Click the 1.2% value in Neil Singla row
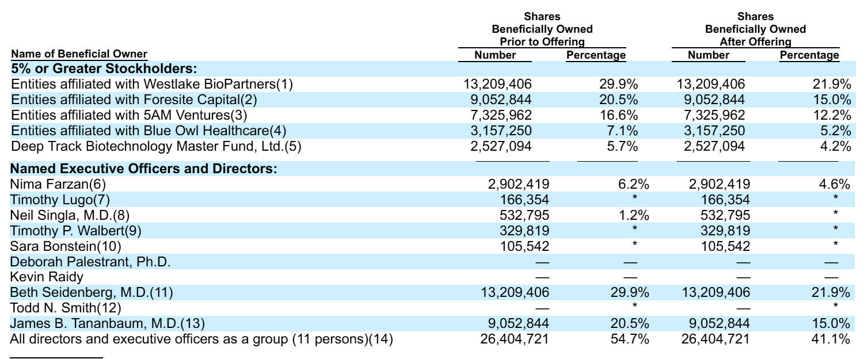 [633, 215]
